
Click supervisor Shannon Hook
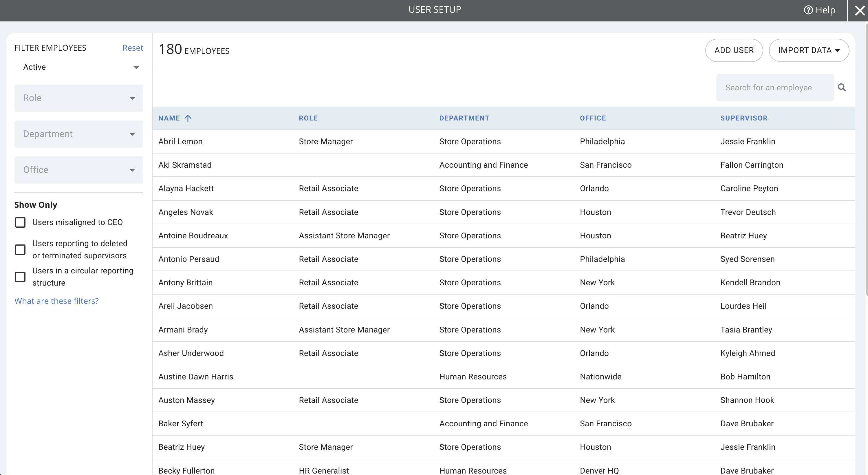pos(747,400)
